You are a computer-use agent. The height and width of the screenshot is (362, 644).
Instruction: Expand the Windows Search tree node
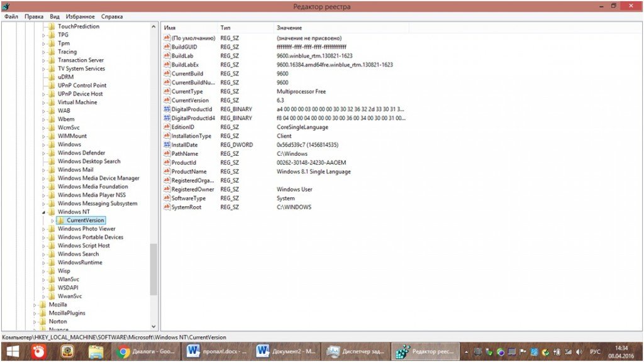tap(43, 255)
